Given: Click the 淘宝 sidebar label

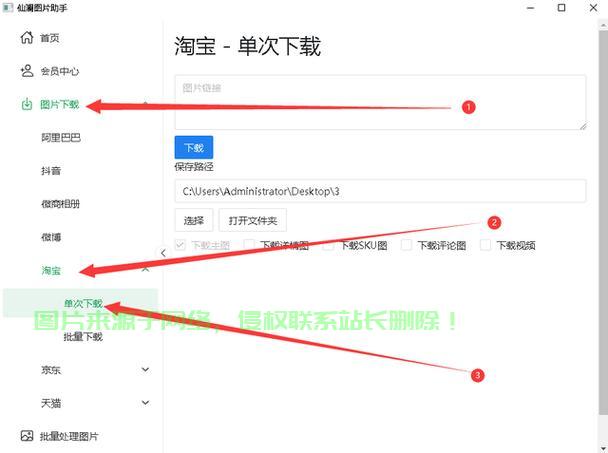Looking at the screenshot, I should click(51, 270).
